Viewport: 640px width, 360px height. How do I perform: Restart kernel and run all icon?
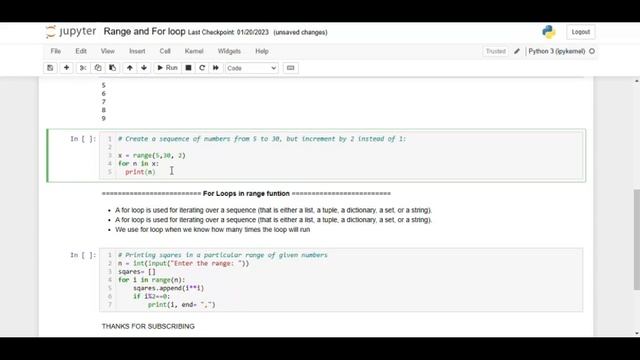pos(216,68)
